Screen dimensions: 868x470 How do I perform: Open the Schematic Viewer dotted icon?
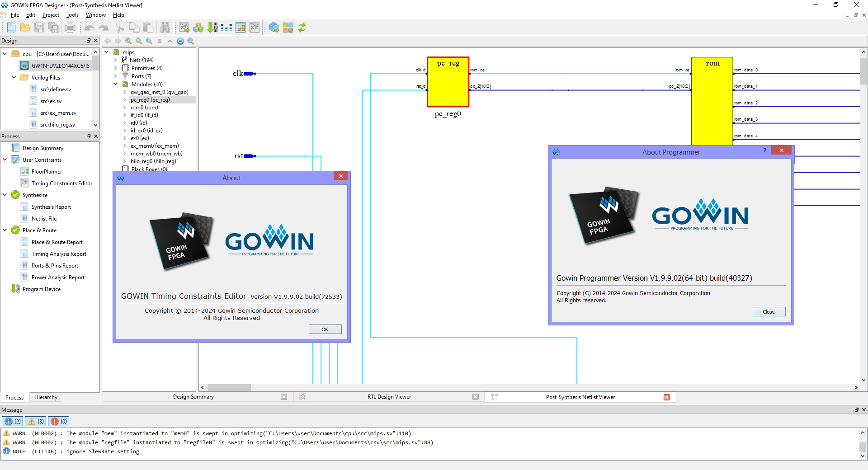click(226, 28)
